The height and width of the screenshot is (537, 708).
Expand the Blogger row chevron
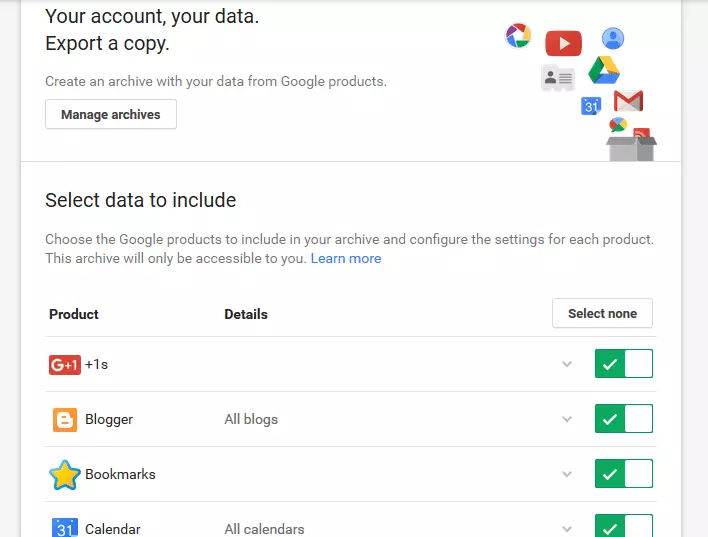click(x=567, y=419)
